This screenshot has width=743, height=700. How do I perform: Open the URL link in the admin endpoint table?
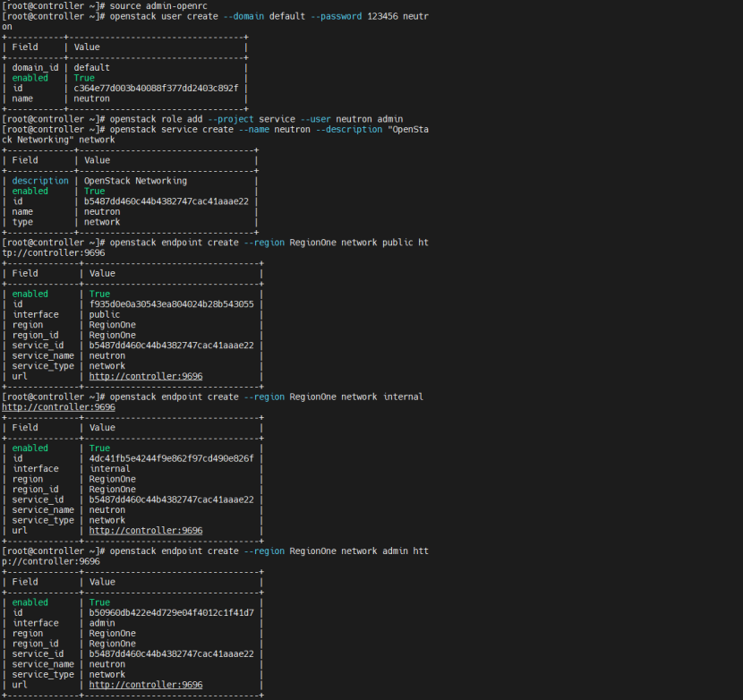(146, 685)
